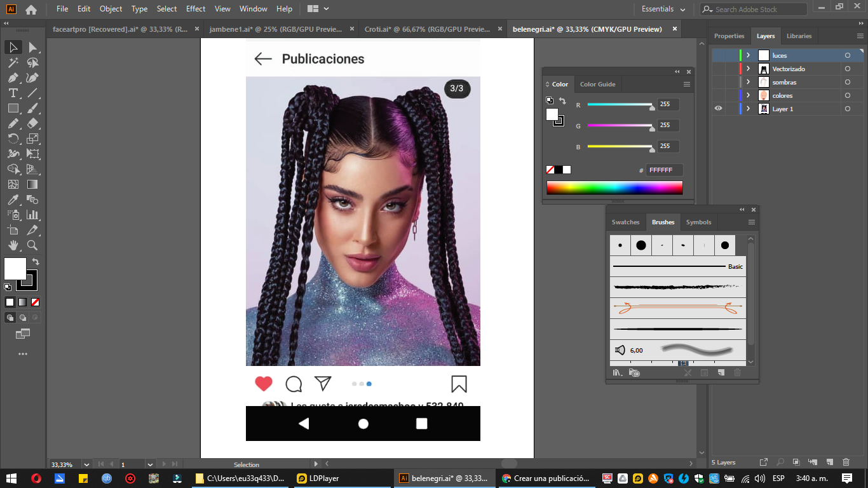Click the hex color field FFFFFF

pyautogui.click(x=664, y=170)
